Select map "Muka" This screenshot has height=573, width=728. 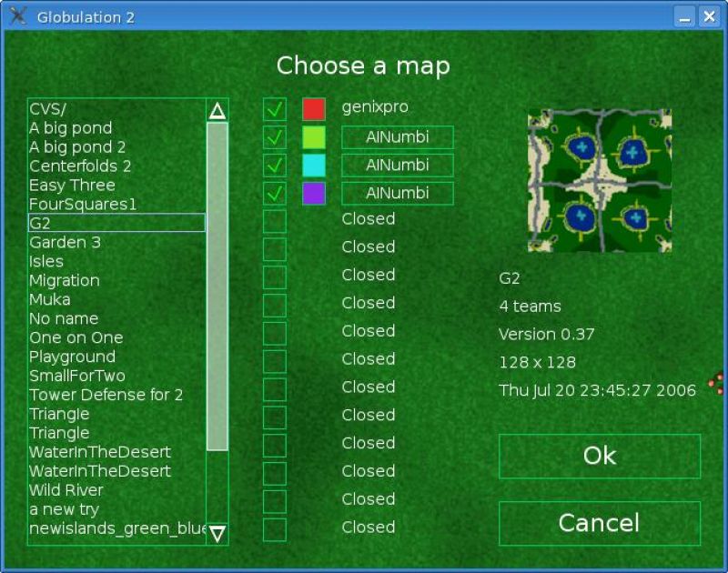click(x=116, y=299)
